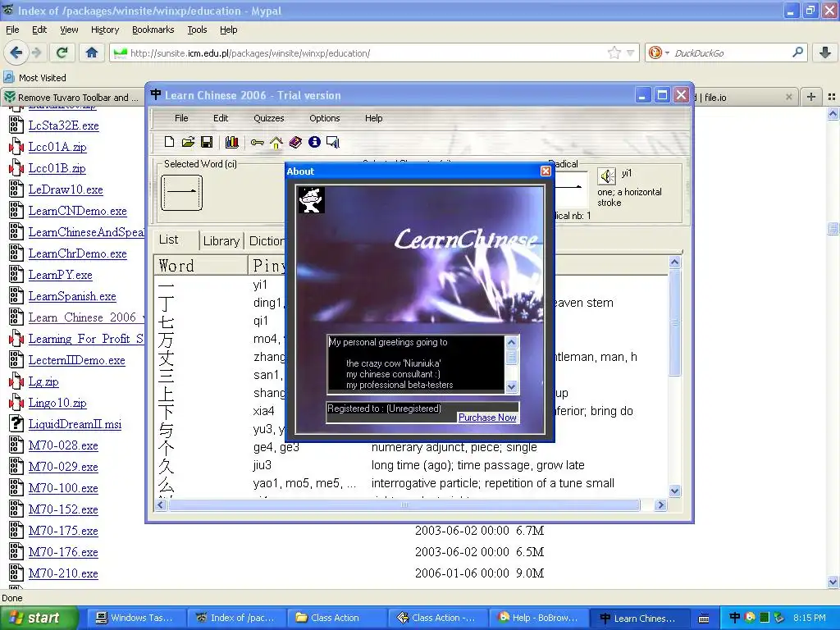The width and height of the screenshot is (840, 630).
Task: Click the Word column header
Action: (x=201, y=266)
